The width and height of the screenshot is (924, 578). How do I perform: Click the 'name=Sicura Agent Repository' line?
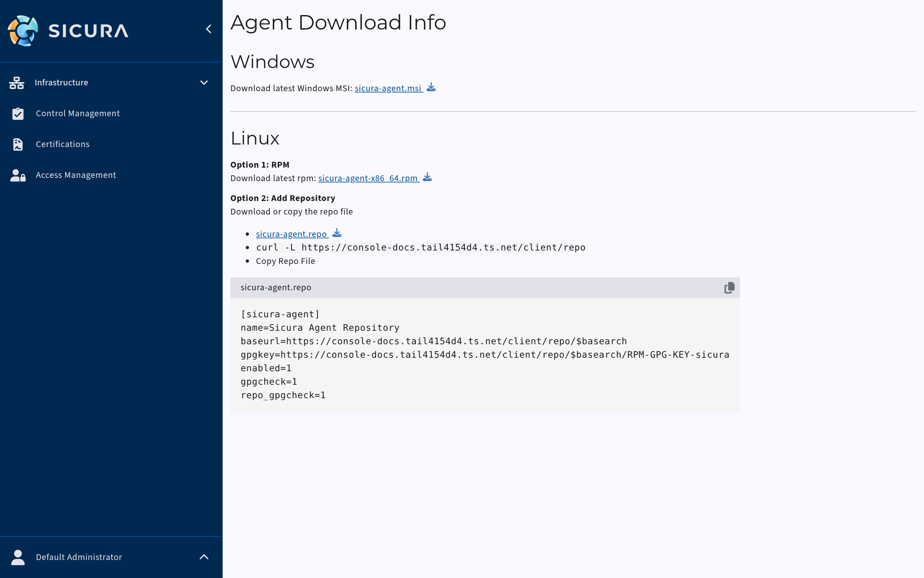point(320,328)
